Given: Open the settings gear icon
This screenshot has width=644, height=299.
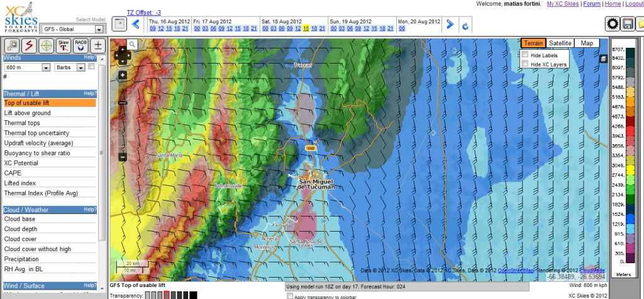Looking at the screenshot, I should (612, 25).
